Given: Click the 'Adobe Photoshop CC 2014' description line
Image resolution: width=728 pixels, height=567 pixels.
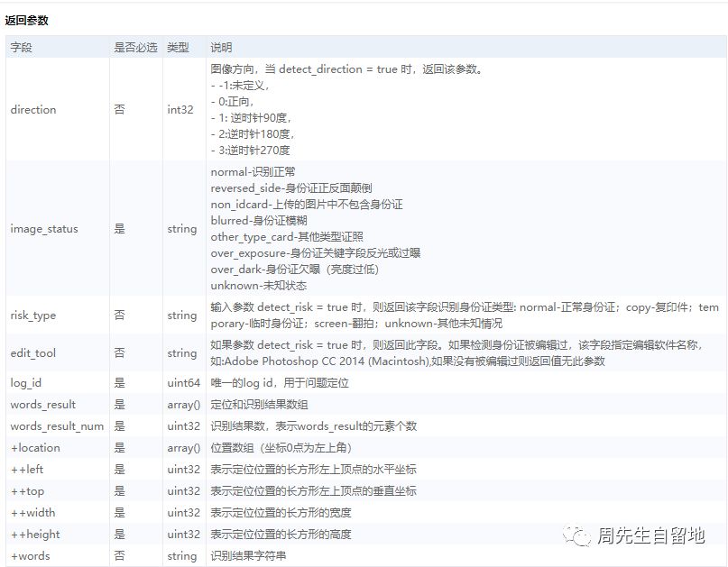Looking at the screenshot, I should tap(408, 361).
